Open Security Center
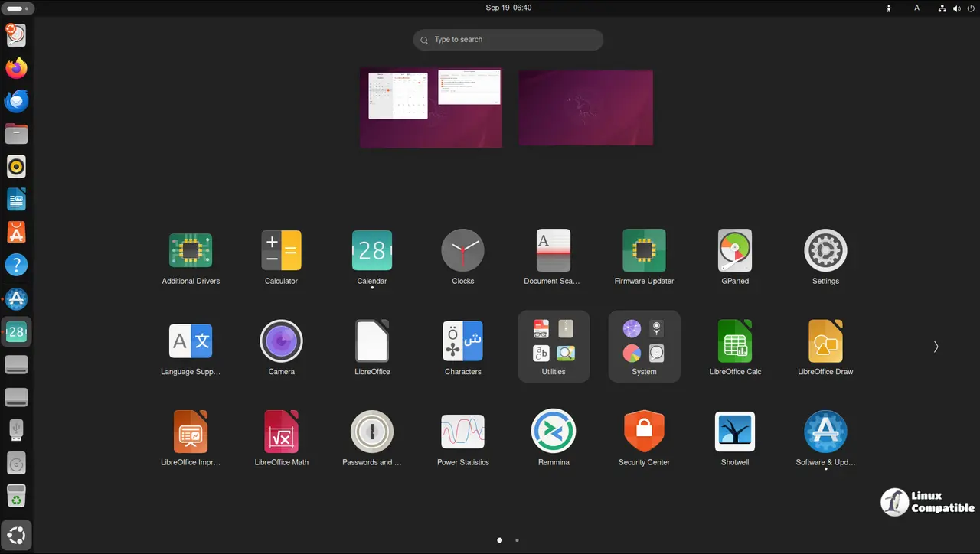Viewport: 980px width, 554px height. pyautogui.click(x=644, y=432)
